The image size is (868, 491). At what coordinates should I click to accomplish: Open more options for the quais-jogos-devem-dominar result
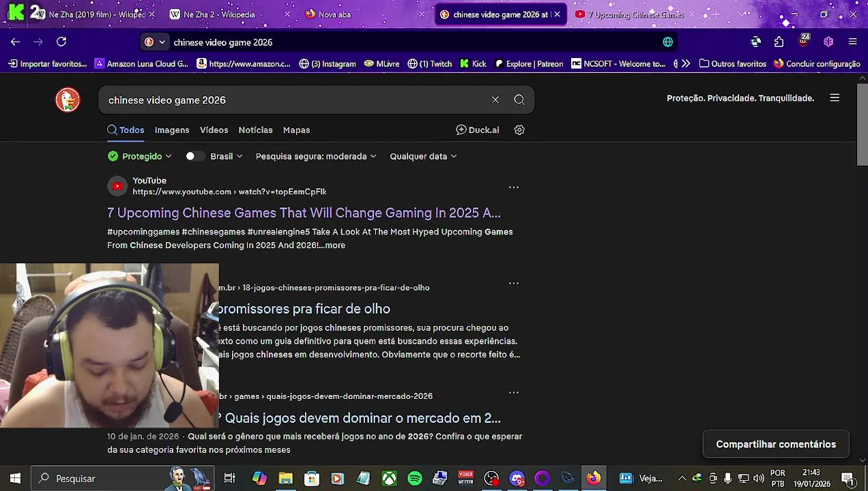point(514,392)
